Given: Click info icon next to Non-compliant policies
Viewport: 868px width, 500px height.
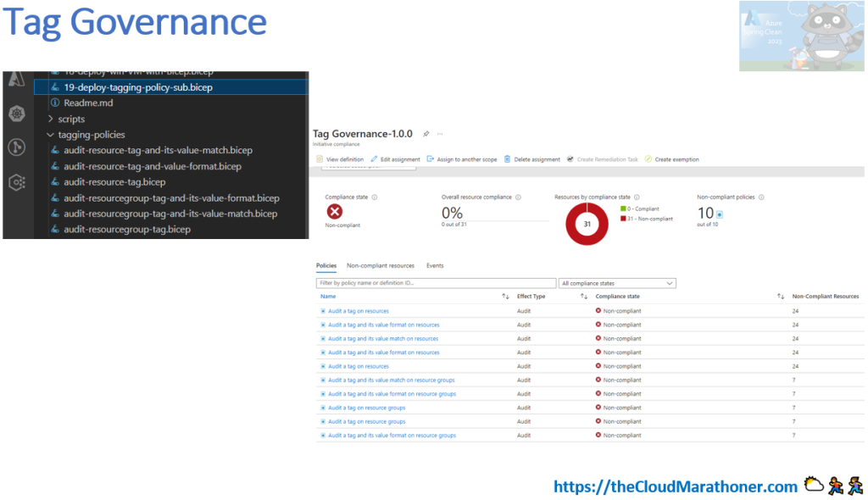Looking at the screenshot, I should [762, 197].
